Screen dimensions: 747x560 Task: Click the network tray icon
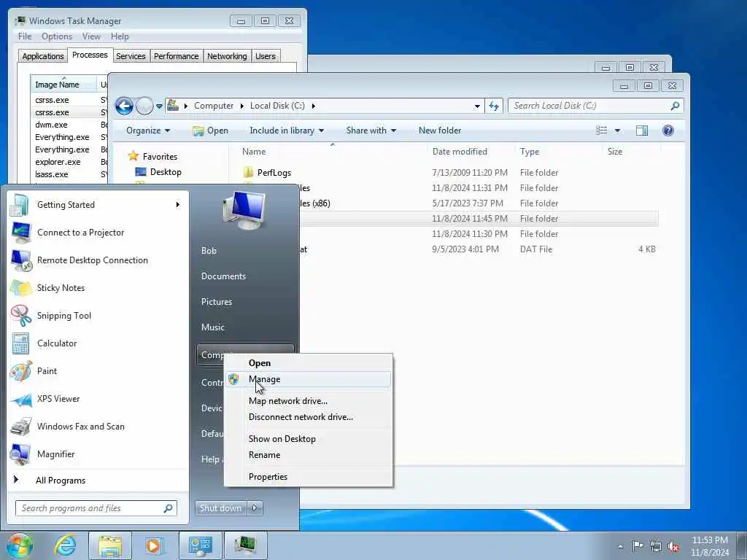[656, 546]
